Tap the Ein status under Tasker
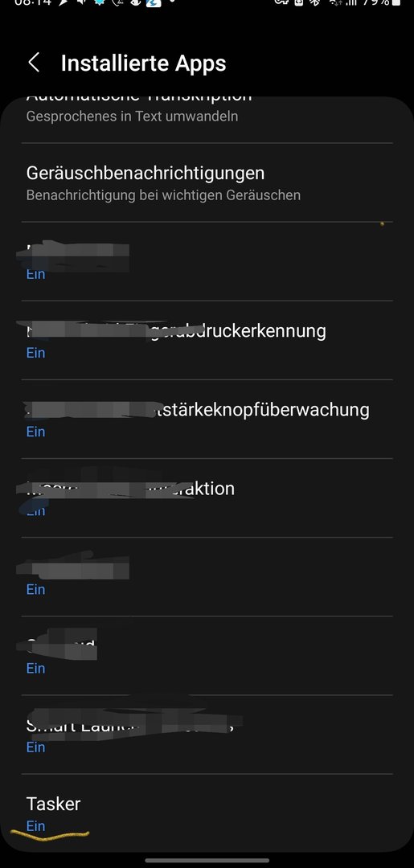The height and width of the screenshot is (868, 414). coord(36,826)
